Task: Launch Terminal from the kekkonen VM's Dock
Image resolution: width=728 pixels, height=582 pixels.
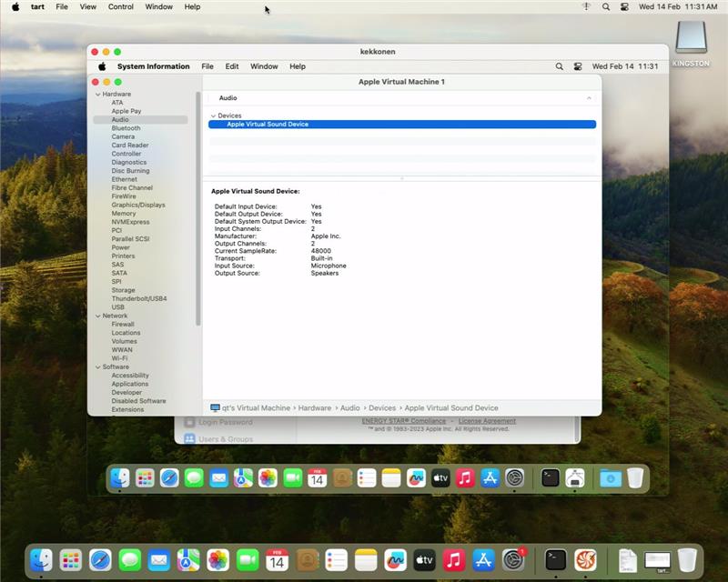Action: click(x=551, y=477)
